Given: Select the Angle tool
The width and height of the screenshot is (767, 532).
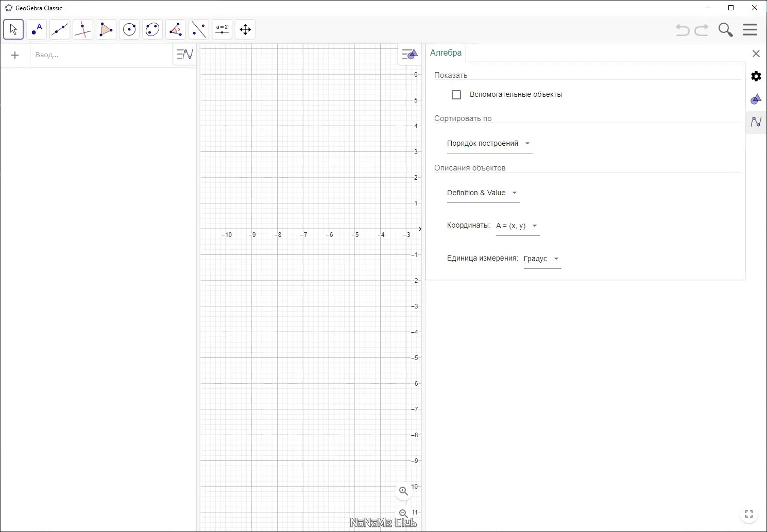Looking at the screenshot, I should [x=176, y=29].
